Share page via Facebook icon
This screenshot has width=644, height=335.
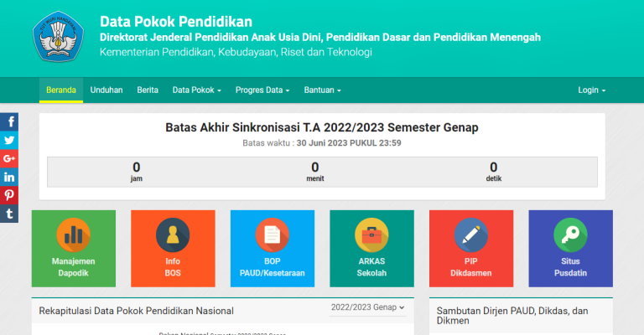(x=9, y=121)
